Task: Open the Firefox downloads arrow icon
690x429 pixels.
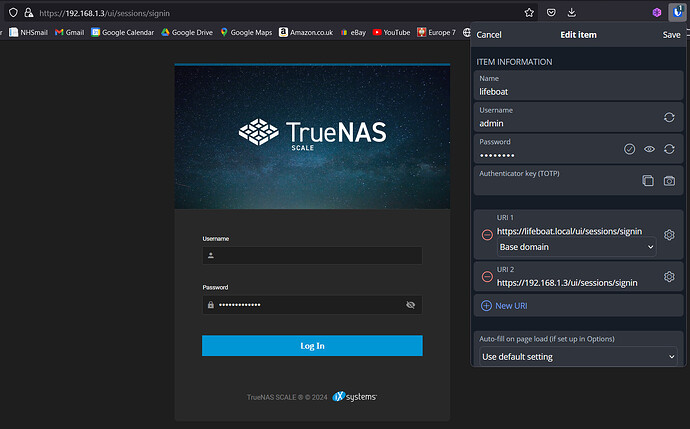Action: coord(572,12)
